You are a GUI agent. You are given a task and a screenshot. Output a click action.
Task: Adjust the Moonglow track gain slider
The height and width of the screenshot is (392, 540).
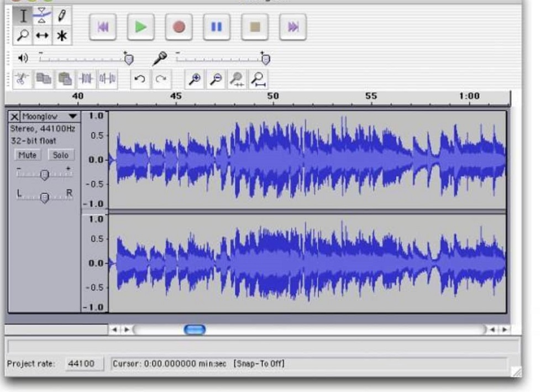click(44, 175)
